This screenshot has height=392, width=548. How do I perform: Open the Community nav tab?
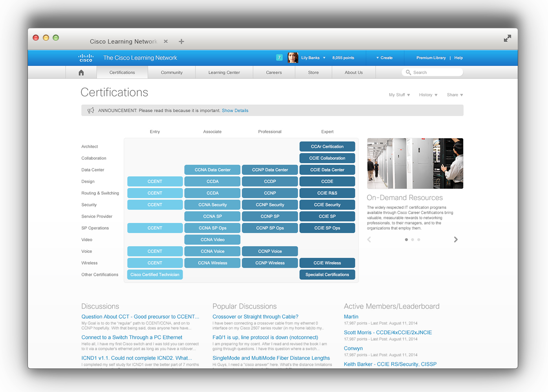172,73
